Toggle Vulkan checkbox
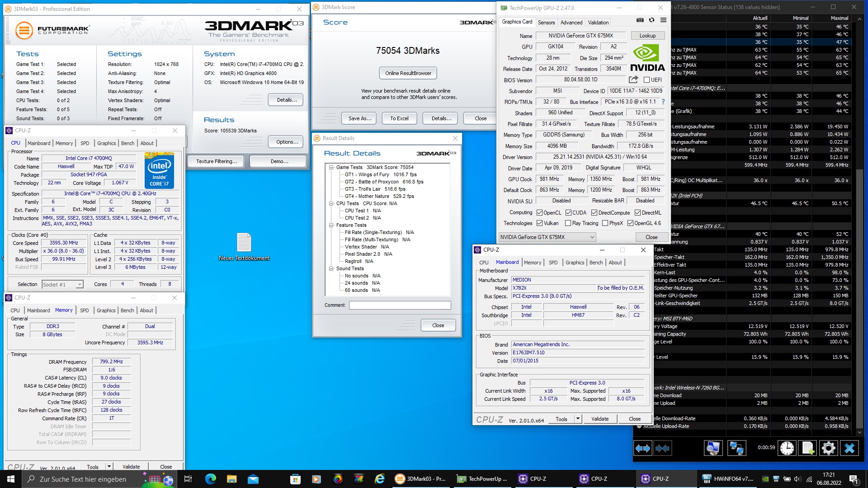The height and width of the screenshot is (488, 868). click(x=539, y=223)
